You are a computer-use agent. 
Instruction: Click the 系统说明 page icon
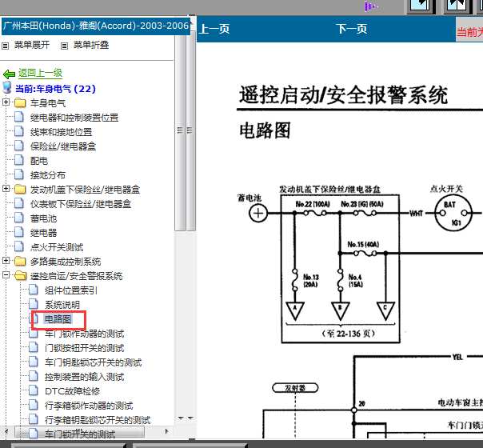pyautogui.click(x=34, y=305)
